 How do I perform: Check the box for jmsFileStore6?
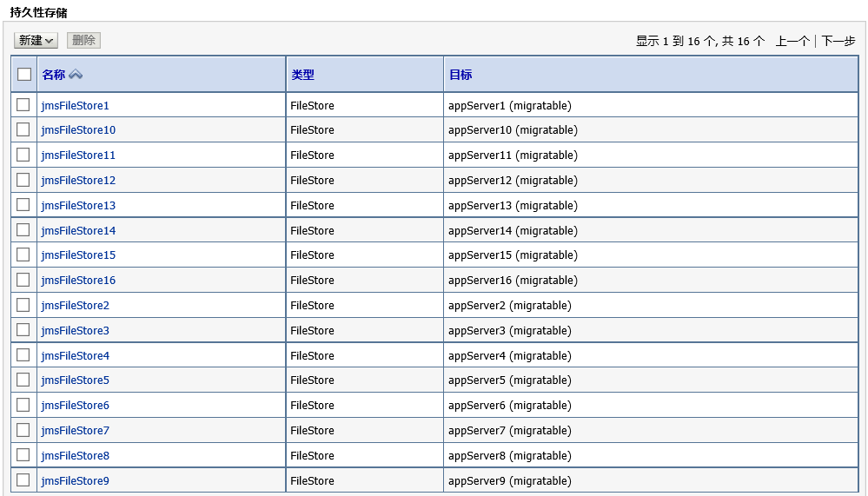point(23,405)
